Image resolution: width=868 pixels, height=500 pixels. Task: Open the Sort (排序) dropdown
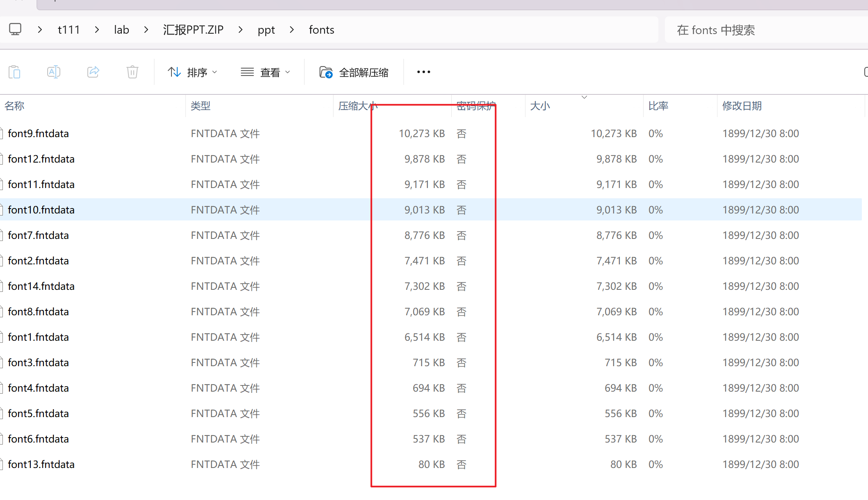tap(192, 73)
